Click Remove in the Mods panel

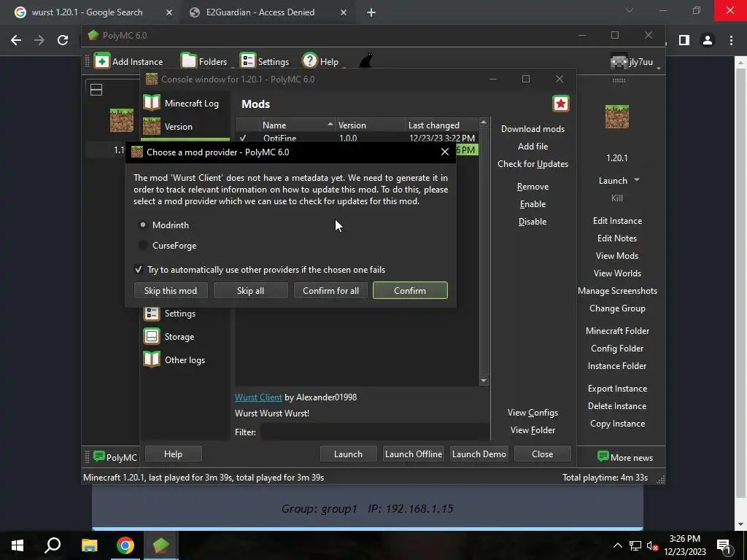(533, 187)
